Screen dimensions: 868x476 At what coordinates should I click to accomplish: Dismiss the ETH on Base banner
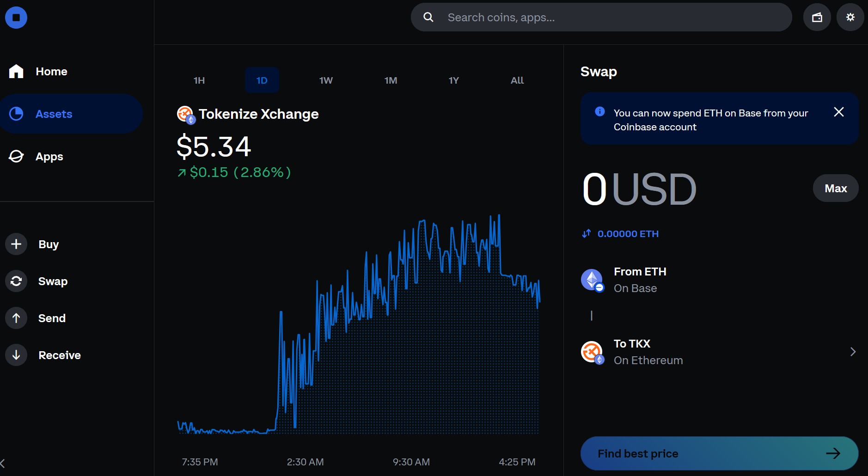click(839, 112)
